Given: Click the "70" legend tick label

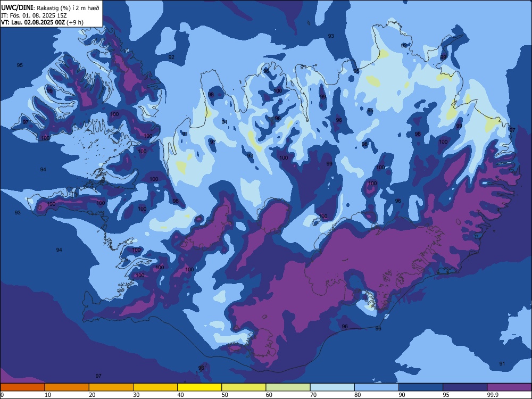Looking at the screenshot, I should [313, 395].
